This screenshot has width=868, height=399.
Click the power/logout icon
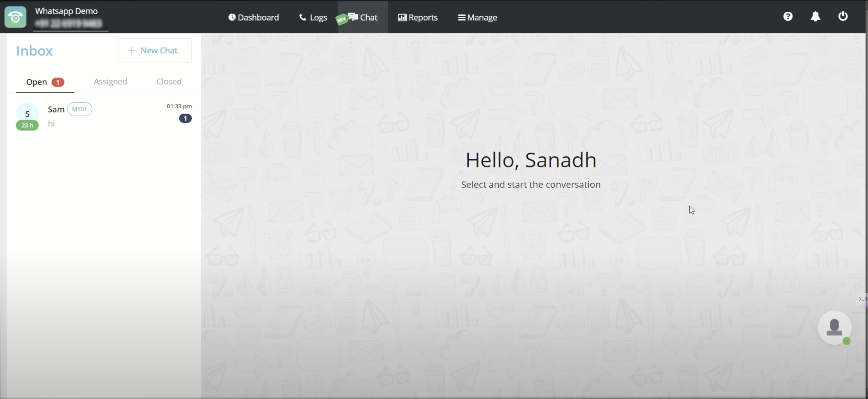coord(843,16)
